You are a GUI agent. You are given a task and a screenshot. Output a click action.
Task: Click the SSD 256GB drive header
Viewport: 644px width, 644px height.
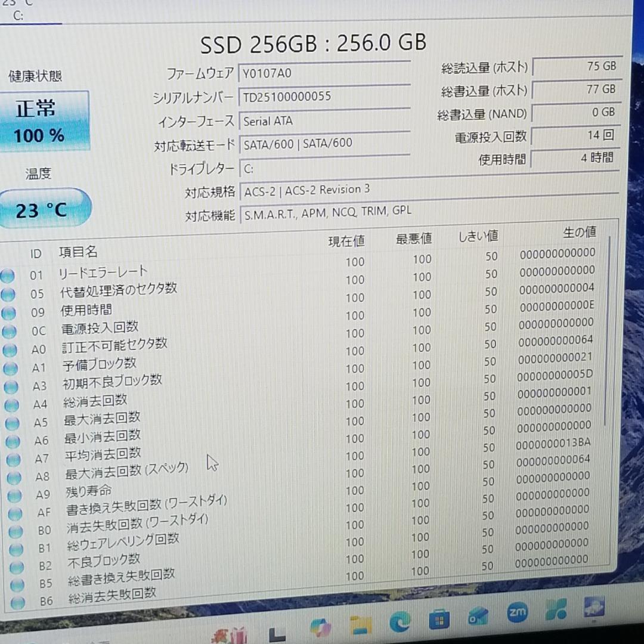pyautogui.click(x=313, y=43)
